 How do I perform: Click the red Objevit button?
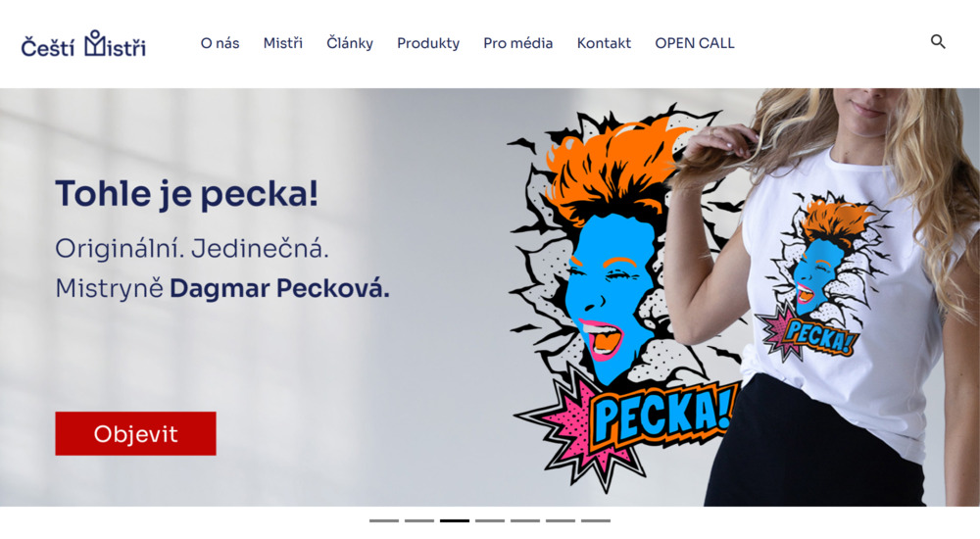(x=135, y=433)
